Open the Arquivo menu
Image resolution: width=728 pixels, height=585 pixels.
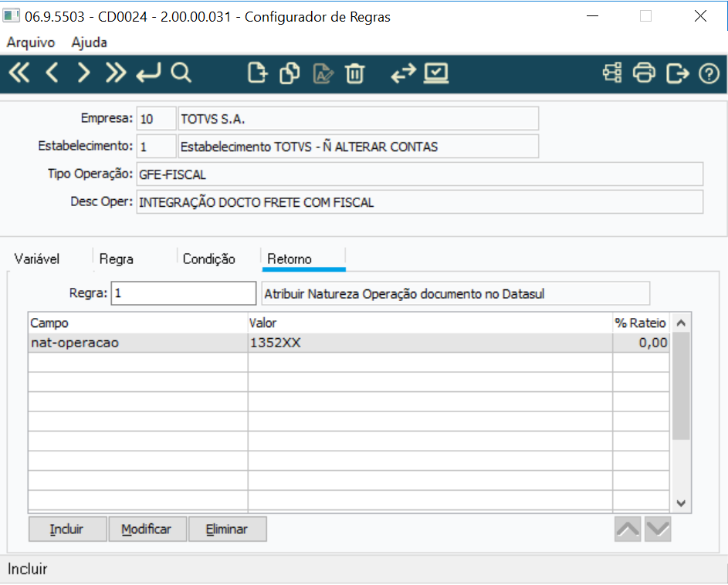tap(31, 42)
